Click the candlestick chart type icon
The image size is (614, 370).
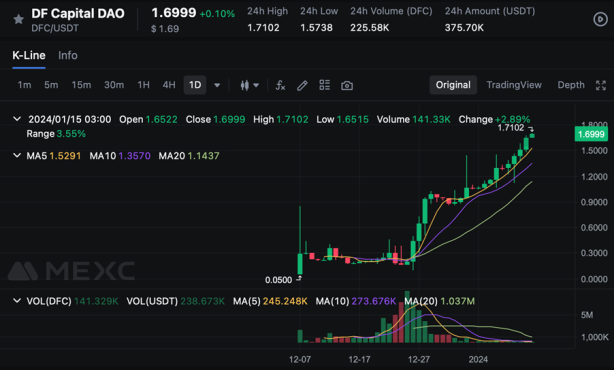pos(245,85)
